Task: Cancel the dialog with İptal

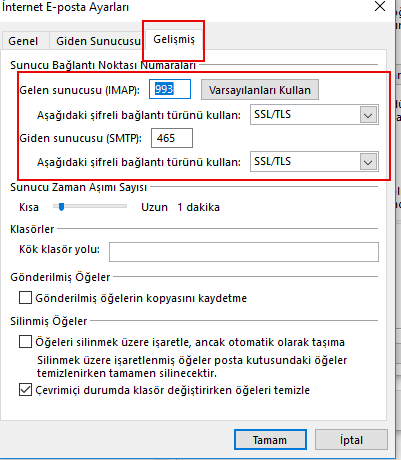Action: click(x=351, y=440)
